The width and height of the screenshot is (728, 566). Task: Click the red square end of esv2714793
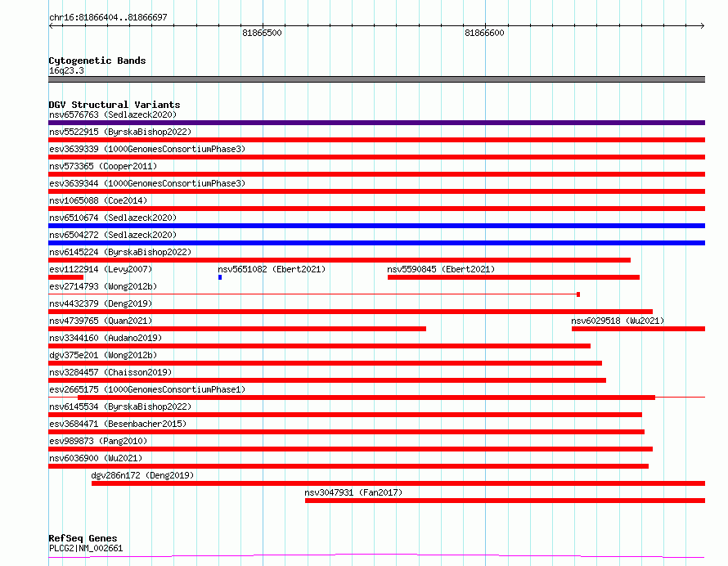(x=578, y=294)
